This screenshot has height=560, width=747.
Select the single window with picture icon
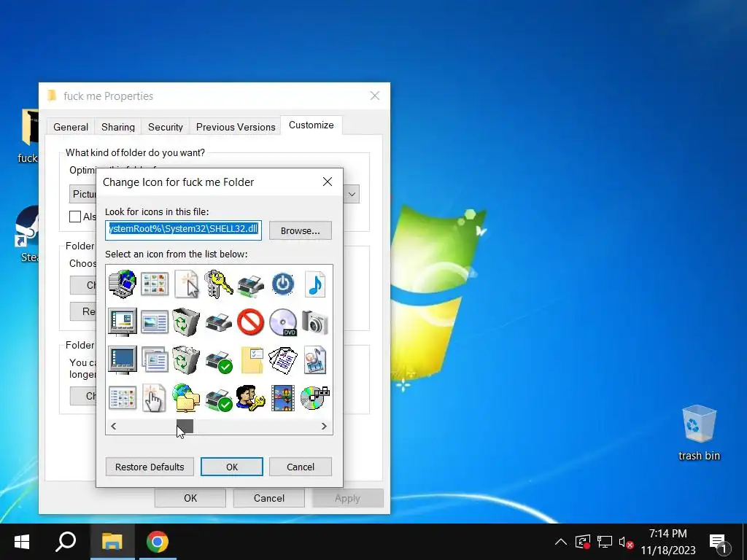point(155,322)
